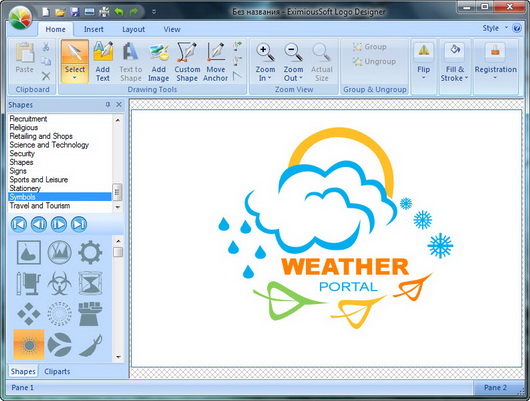Open the Add Image tool
The image size is (530, 401).
pyautogui.click(x=159, y=62)
